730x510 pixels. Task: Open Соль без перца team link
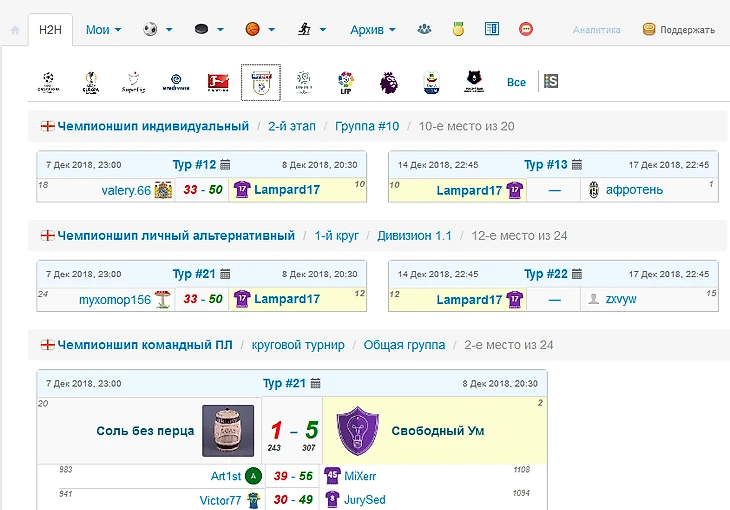(x=145, y=431)
